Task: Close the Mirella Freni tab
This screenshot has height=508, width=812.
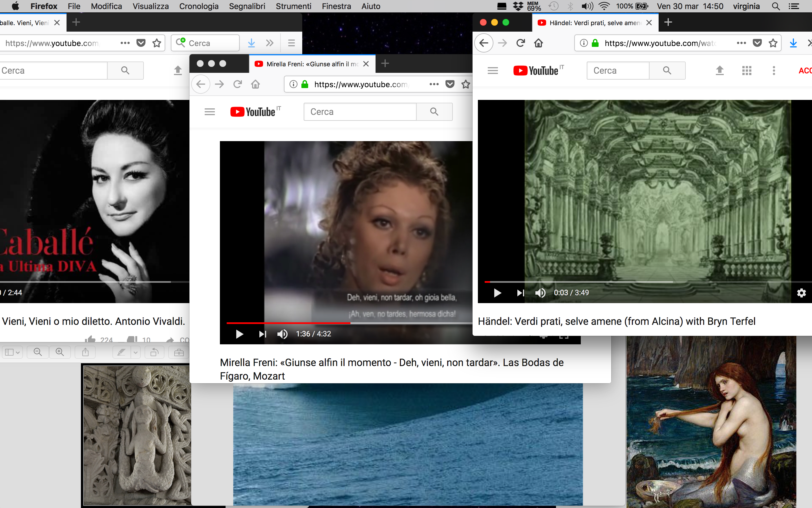Action: [x=366, y=64]
